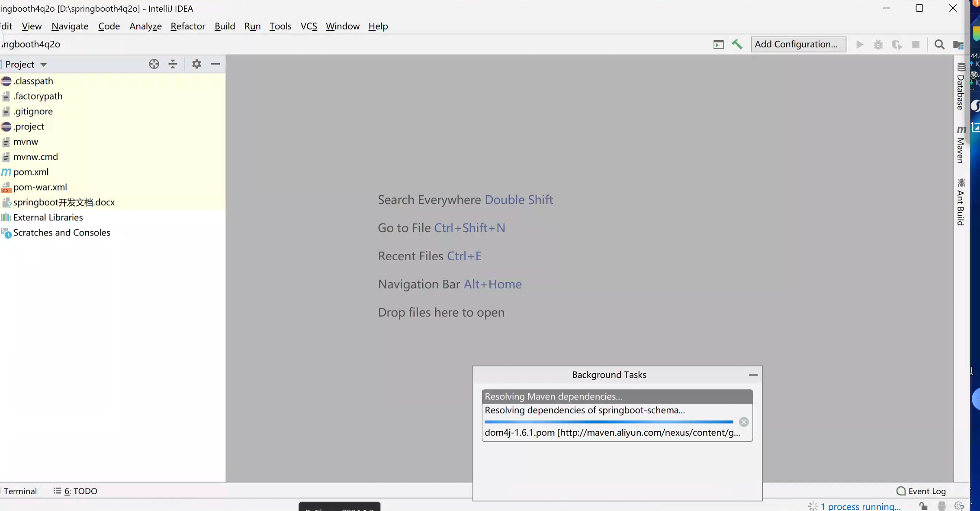Open the Analyze menu
Screen dimensions: 980x511
145,26
